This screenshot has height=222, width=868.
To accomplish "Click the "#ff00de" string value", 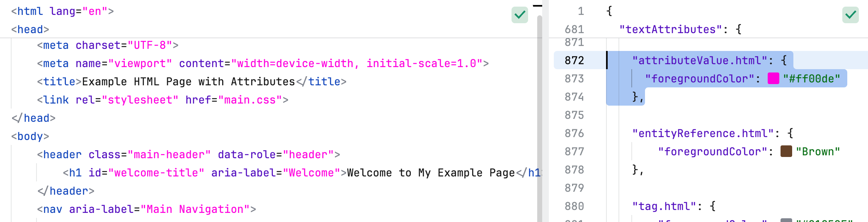I will (811, 79).
